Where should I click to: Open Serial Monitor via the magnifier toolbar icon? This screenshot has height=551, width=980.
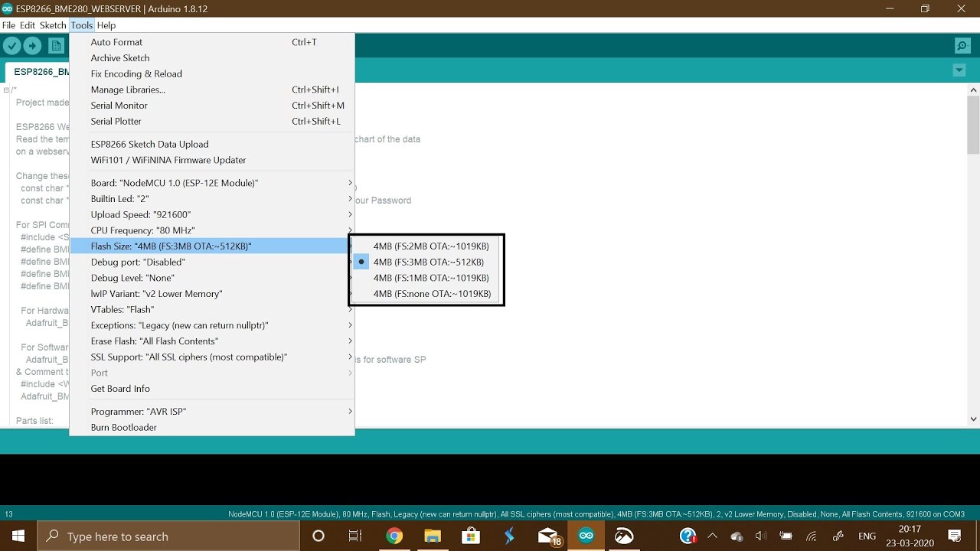coord(962,46)
